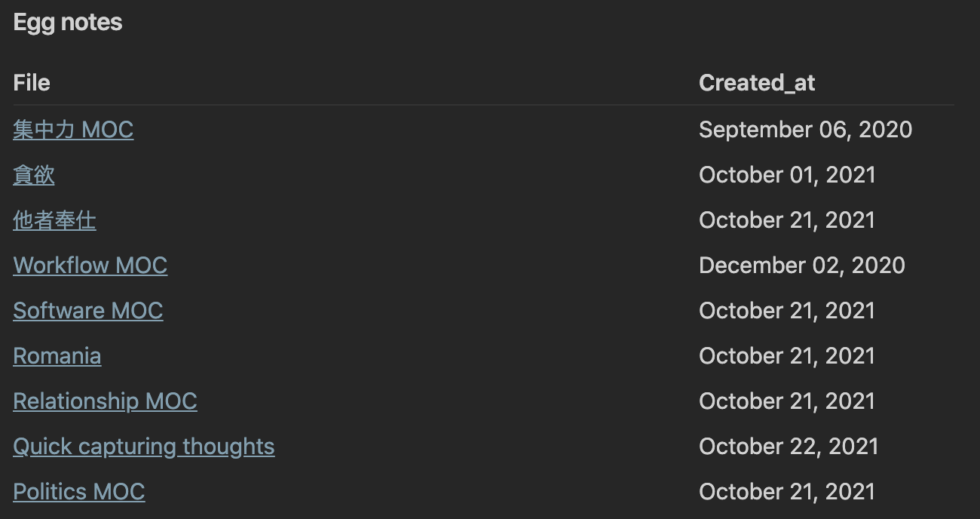The image size is (980, 519).
Task: Click the October 22, 2021 date cell
Action: click(789, 447)
